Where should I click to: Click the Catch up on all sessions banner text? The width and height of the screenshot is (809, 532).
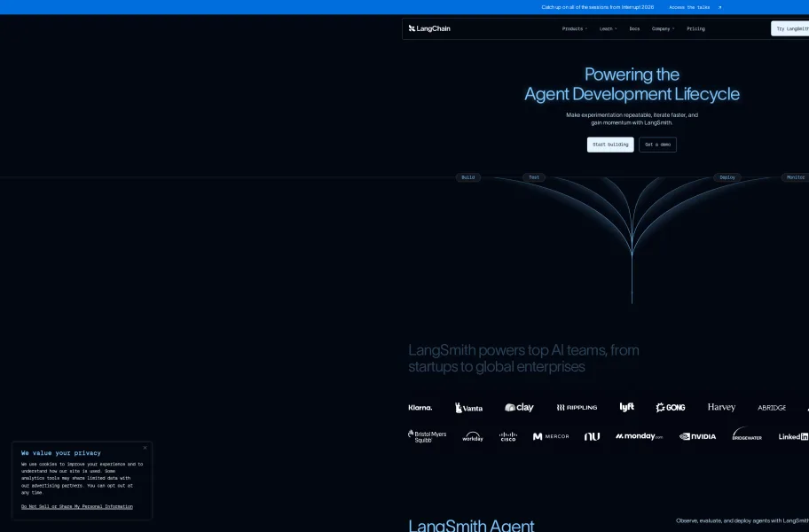coord(598,7)
